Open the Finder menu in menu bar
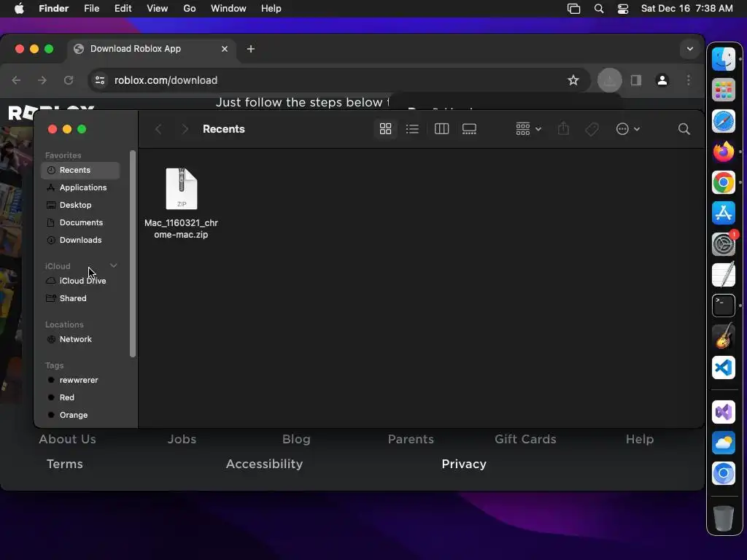Viewport: 747px width, 560px height. (53, 9)
